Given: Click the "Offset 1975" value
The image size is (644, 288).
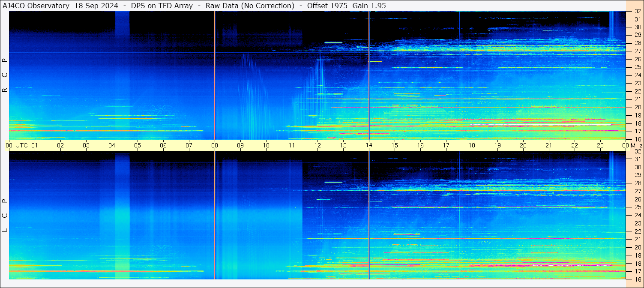Looking at the screenshot, I should pyautogui.click(x=327, y=6).
